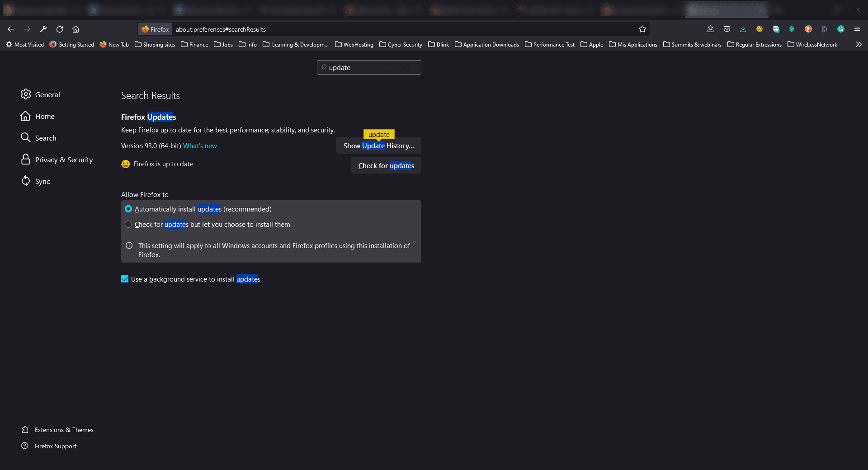Open the Performance Test bookmark folder

pos(550,44)
